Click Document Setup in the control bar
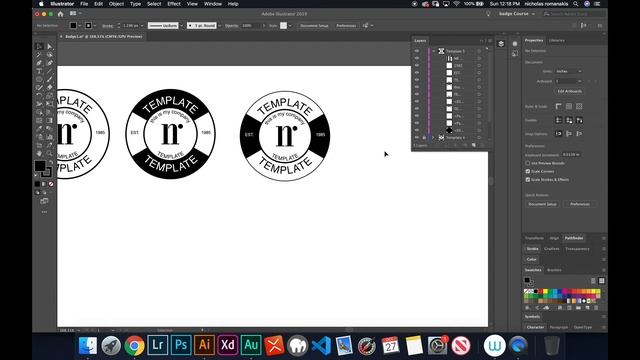Screen dimensions: 640x360 [x=314, y=25]
